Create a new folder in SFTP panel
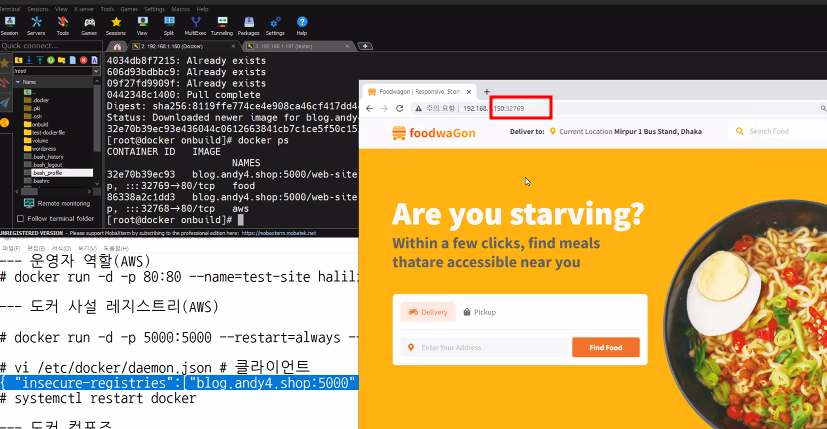Viewport: 827px width, 429px height. (x=62, y=60)
